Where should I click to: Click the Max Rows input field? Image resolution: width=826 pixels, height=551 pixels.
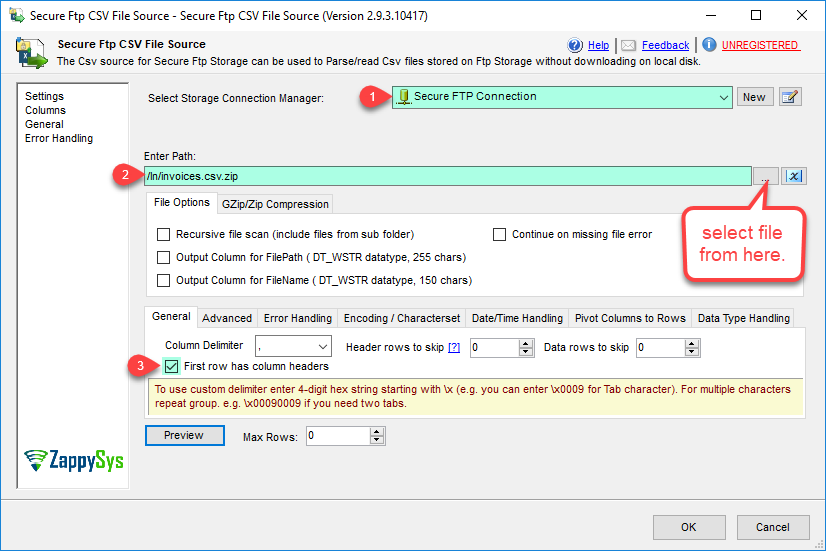[338, 436]
